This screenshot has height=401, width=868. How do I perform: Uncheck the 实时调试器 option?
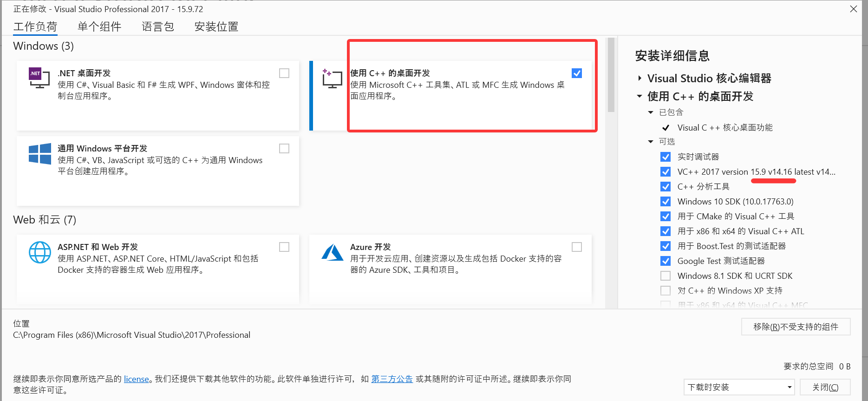pos(666,157)
